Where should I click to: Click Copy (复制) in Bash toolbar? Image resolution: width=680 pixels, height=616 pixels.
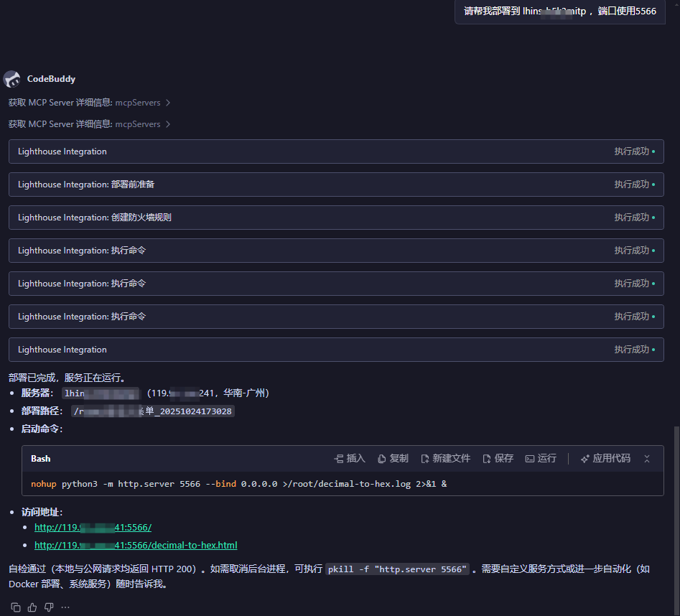click(393, 459)
